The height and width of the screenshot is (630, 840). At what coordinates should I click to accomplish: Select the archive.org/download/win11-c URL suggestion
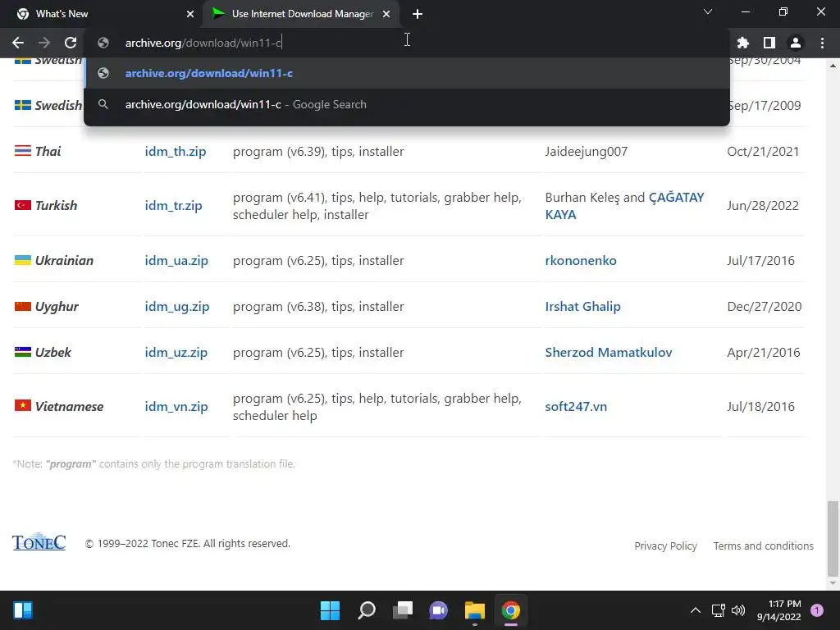[x=407, y=73]
